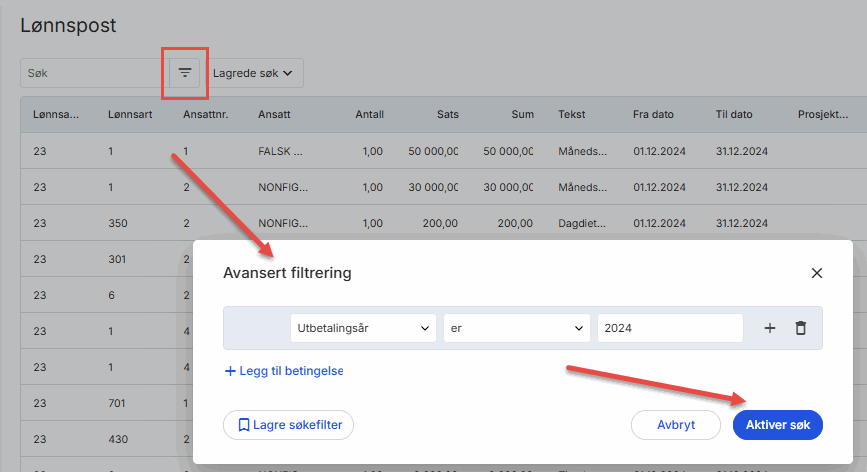
Task: Delete the filter row with trash icon
Action: 800,328
